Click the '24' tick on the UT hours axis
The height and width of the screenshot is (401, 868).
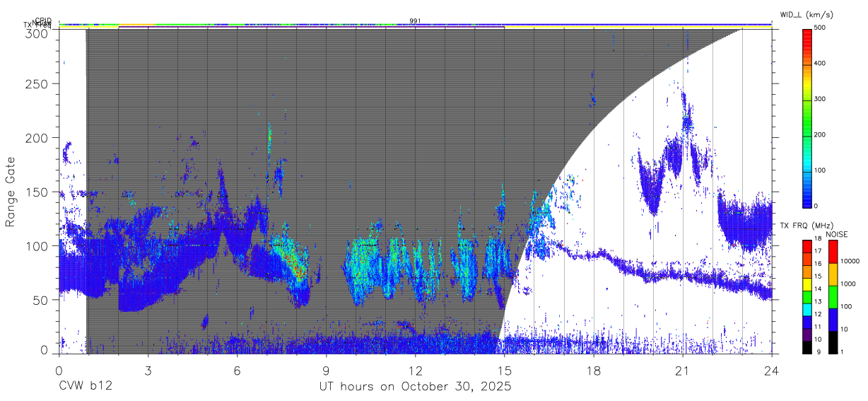click(771, 371)
